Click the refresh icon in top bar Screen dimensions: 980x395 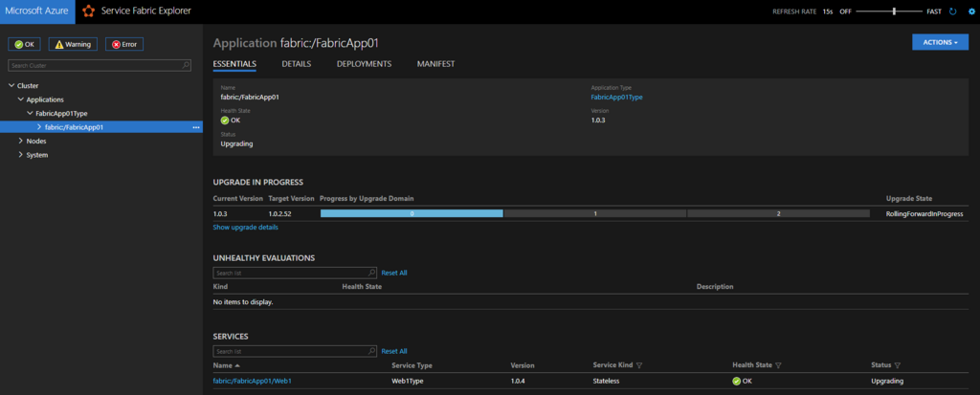953,11
